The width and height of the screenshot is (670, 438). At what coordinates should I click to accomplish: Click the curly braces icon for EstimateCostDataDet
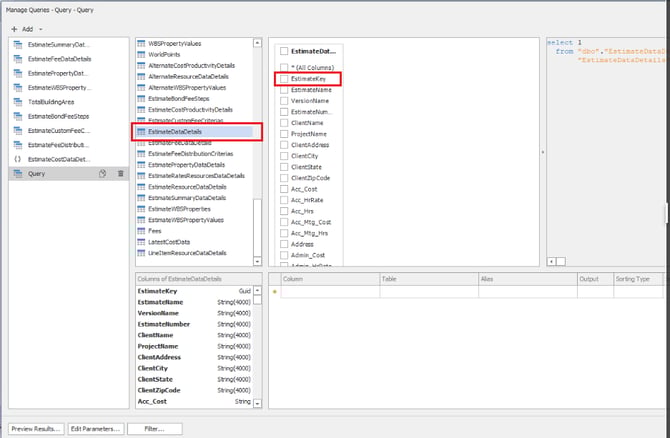coord(18,159)
